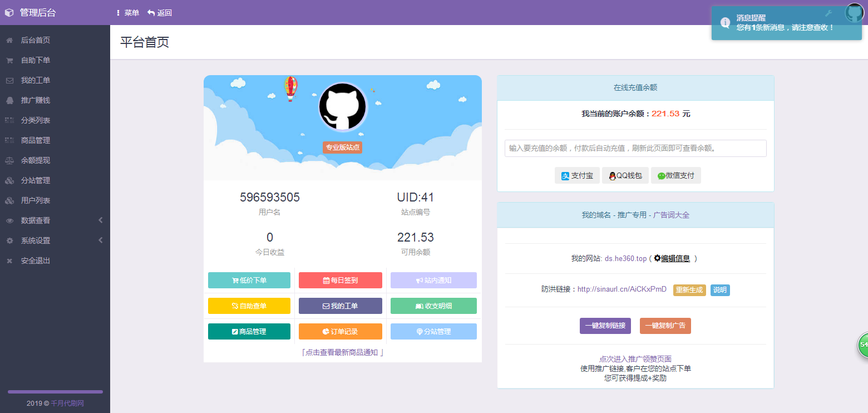The width and height of the screenshot is (868, 413).
Task: Click the large GitHub cat profile avatar
Action: [342, 107]
